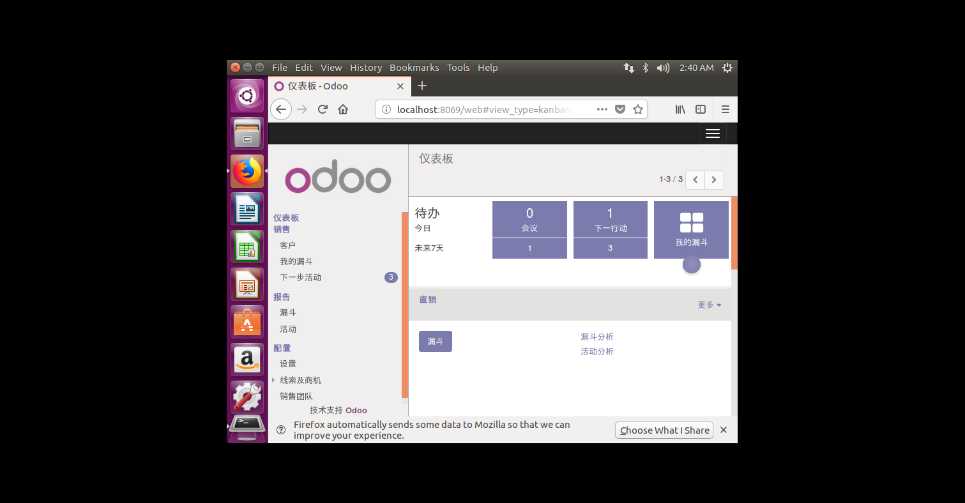Open 我的漏斗 tile with grid icon

691,230
